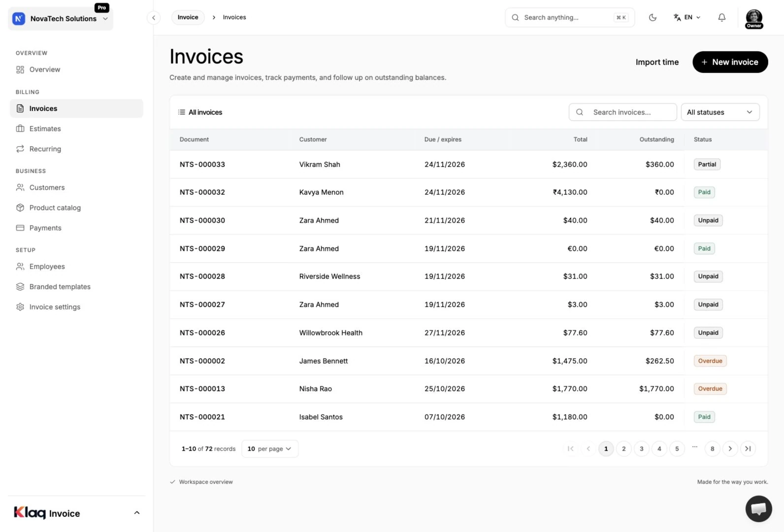Click the New invoice button
Screen dimensions: 784x532
point(730,62)
